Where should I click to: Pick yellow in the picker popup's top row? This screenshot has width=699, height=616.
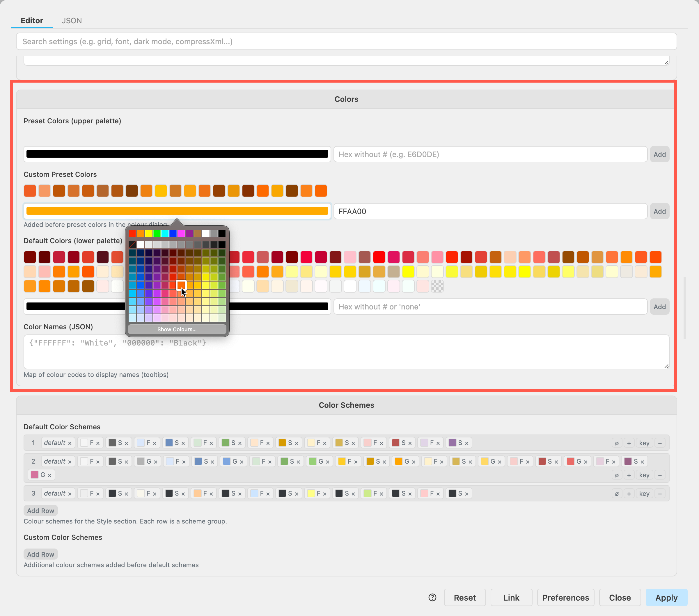pyautogui.click(x=148, y=233)
